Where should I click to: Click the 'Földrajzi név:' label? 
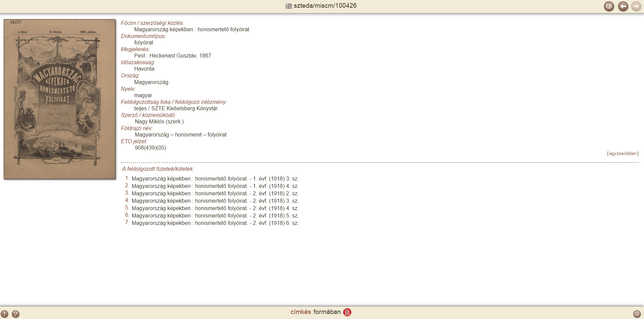tap(137, 128)
